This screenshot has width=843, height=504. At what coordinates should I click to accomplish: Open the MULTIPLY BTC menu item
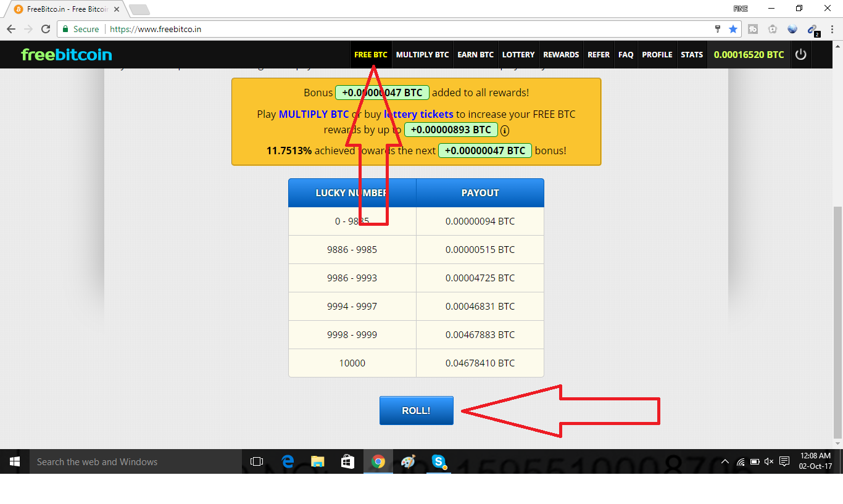point(422,54)
